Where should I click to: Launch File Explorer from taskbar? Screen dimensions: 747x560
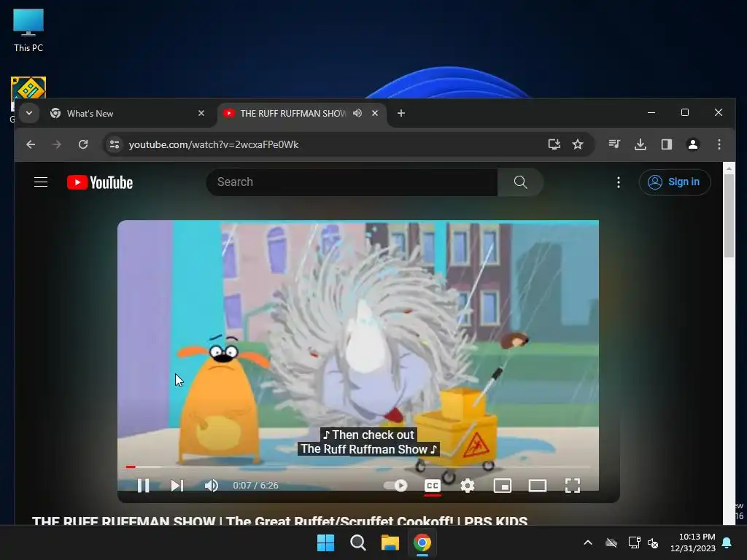[390, 542]
